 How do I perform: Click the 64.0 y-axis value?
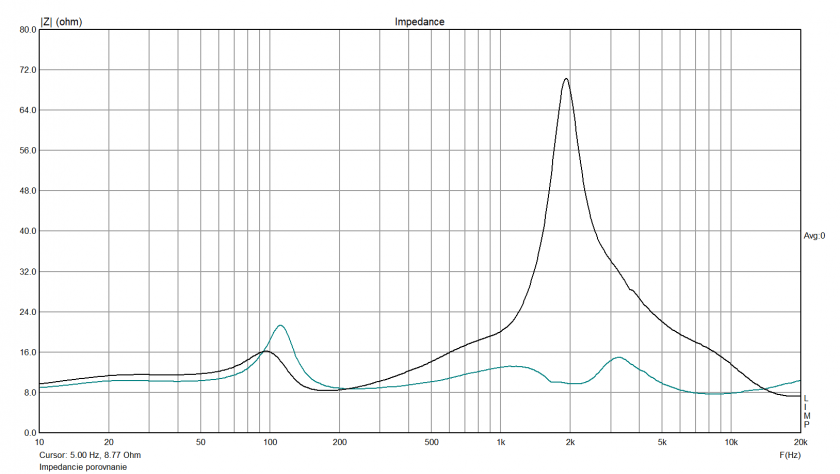pos(28,110)
